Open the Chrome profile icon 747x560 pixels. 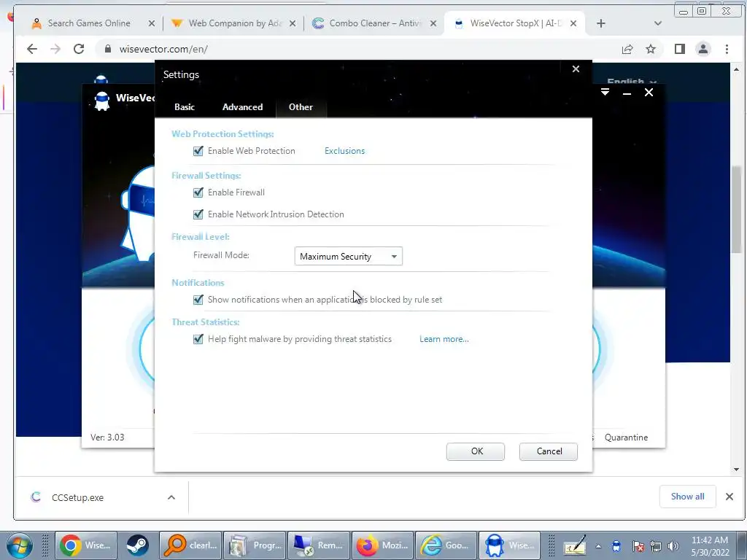coord(703,49)
